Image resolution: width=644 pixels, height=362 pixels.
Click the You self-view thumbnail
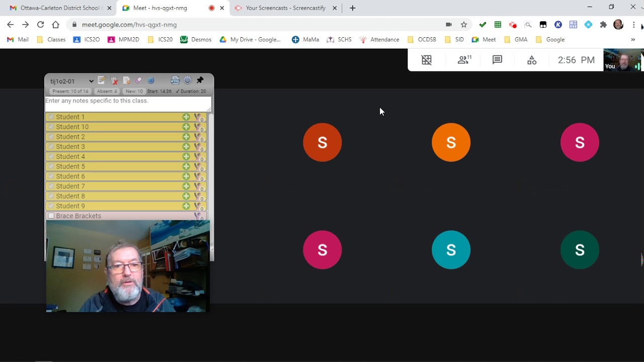coord(623,60)
